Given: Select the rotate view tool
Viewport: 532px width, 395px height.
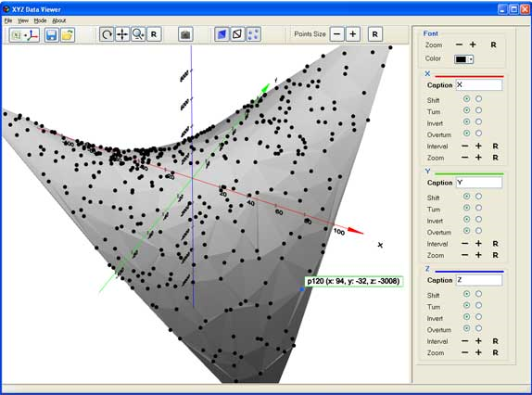Looking at the screenshot, I should point(107,34).
